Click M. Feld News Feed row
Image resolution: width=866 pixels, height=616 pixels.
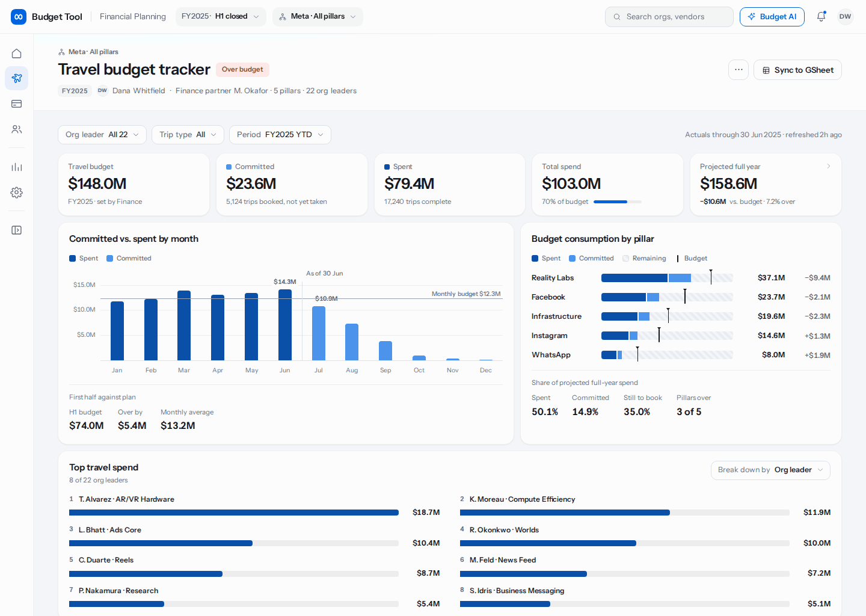pyautogui.click(x=645, y=567)
